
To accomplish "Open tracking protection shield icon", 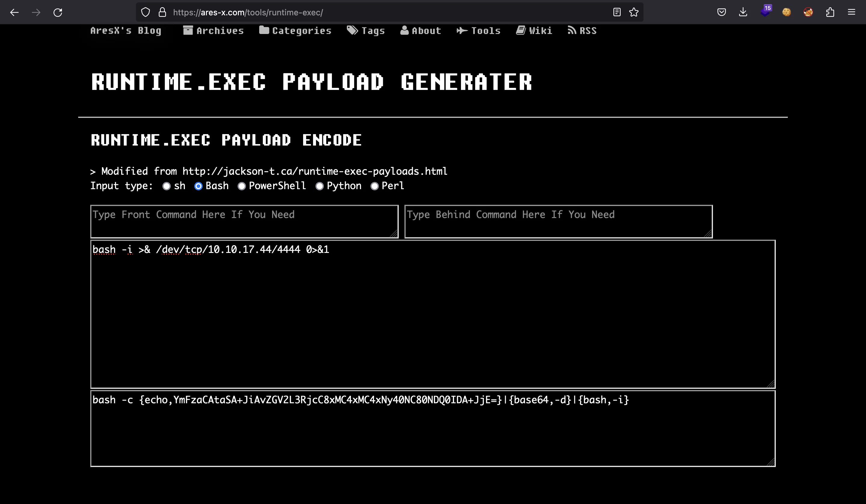I will [x=145, y=12].
